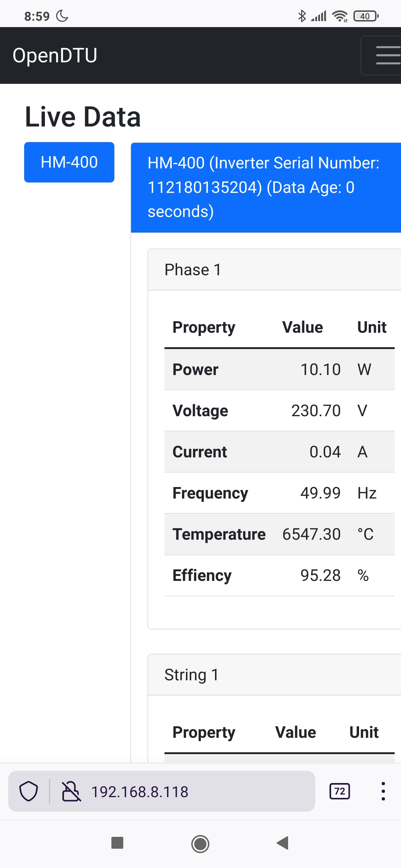Tap the Android home circle button
The image size is (401, 868).
tap(200, 844)
